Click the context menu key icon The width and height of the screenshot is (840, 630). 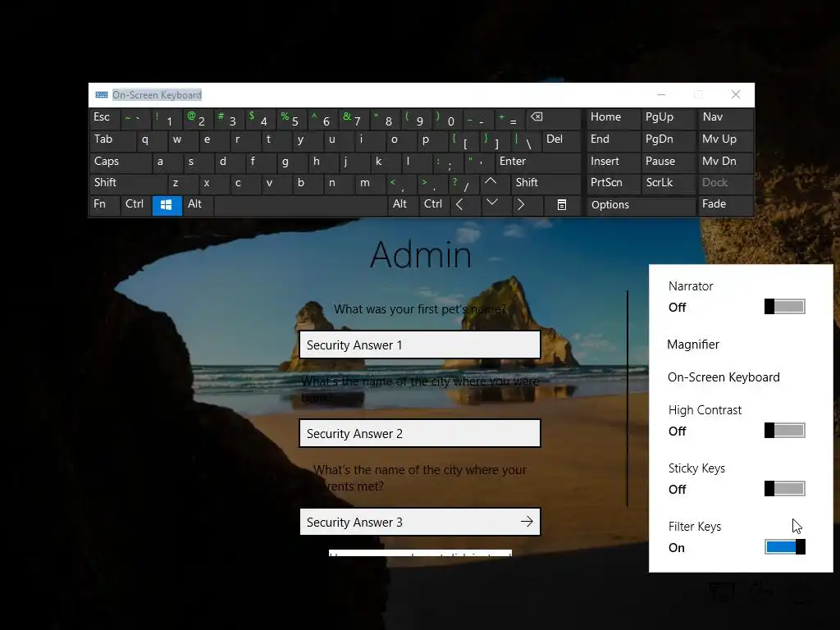coord(561,205)
